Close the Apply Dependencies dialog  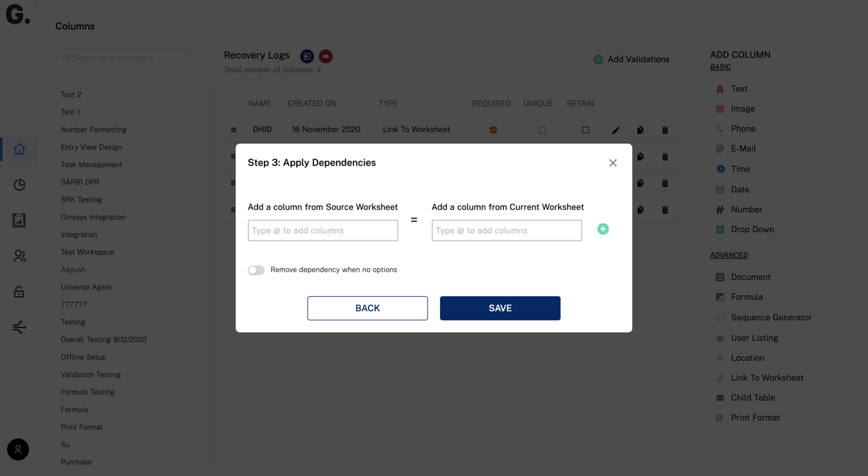[612, 163]
